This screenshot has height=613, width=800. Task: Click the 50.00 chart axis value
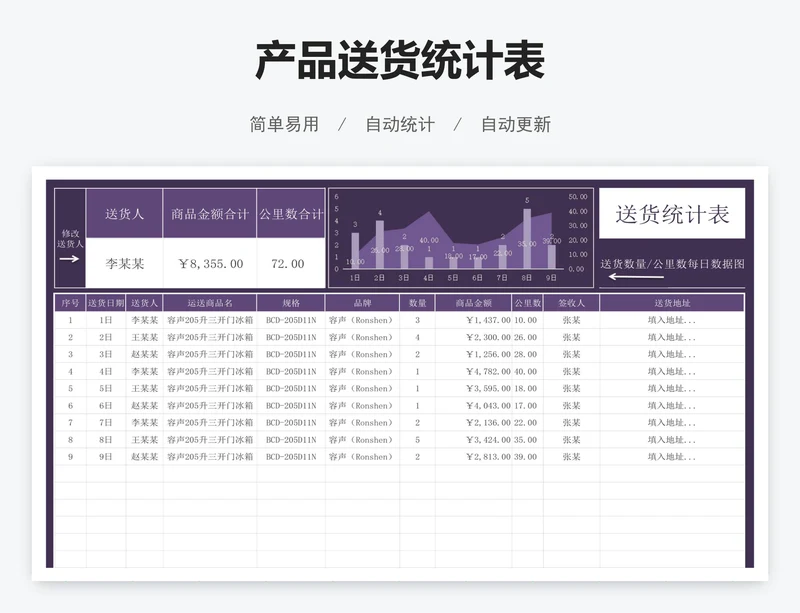pyautogui.click(x=578, y=197)
